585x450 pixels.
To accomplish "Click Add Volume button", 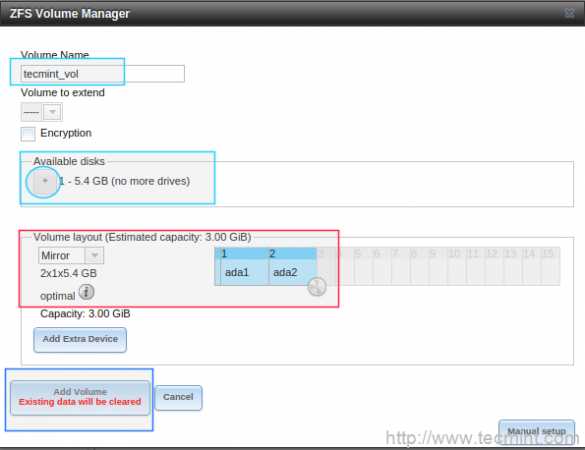I will [80, 398].
